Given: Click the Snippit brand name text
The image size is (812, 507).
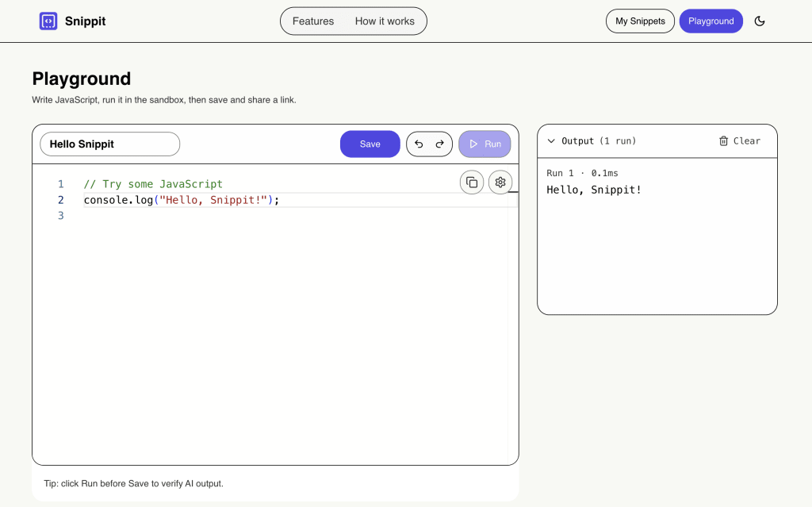Looking at the screenshot, I should [85, 21].
